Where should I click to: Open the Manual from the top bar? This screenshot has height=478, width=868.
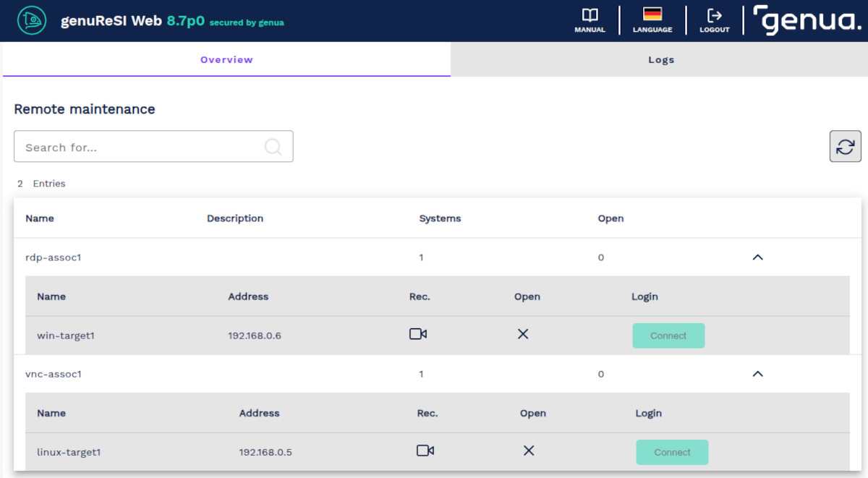point(590,20)
